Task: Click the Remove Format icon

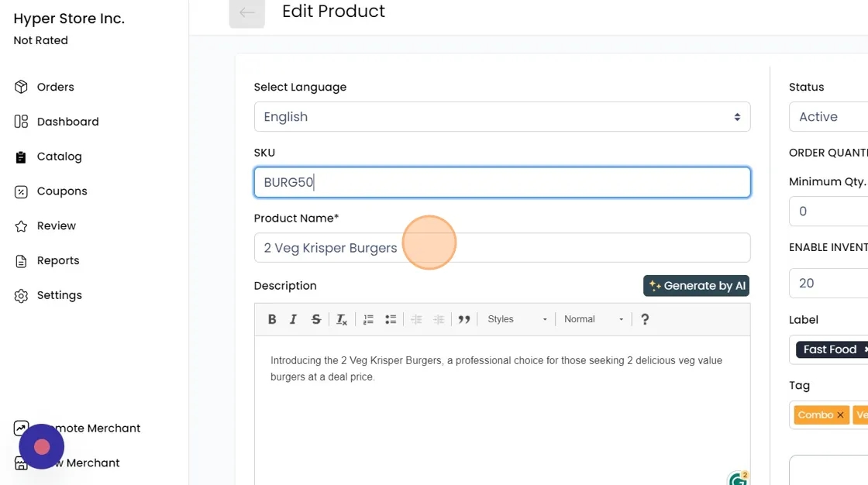Action: 342,319
